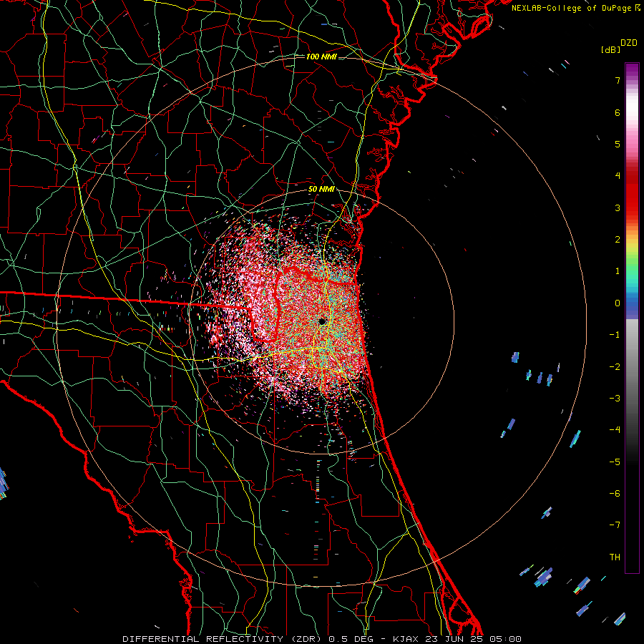Click the 2 dB tick label
644x644 pixels.
[618, 240]
